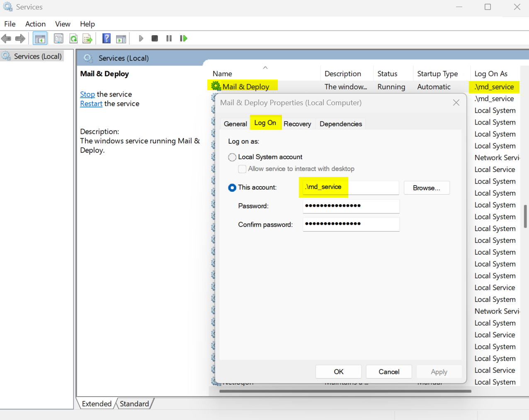The width and height of the screenshot is (529, 420).
Task: Open the View menu
Action: point(63,24)
